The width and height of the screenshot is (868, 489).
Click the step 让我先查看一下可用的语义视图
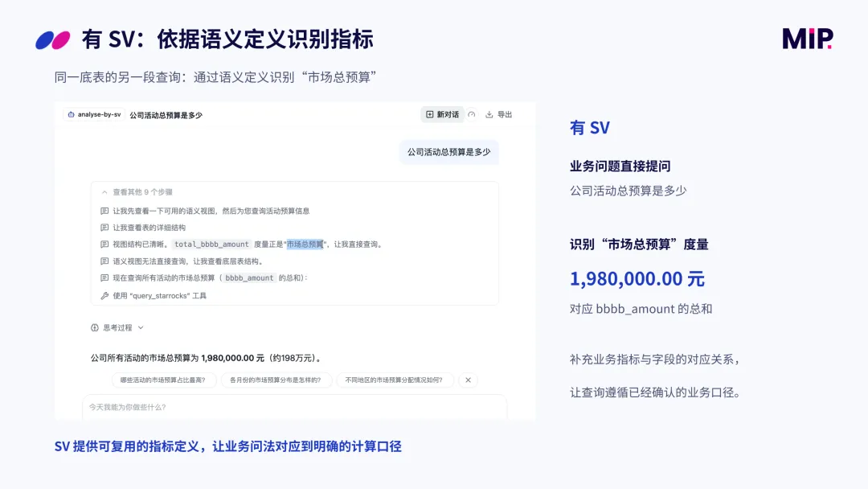click(211, 211)
